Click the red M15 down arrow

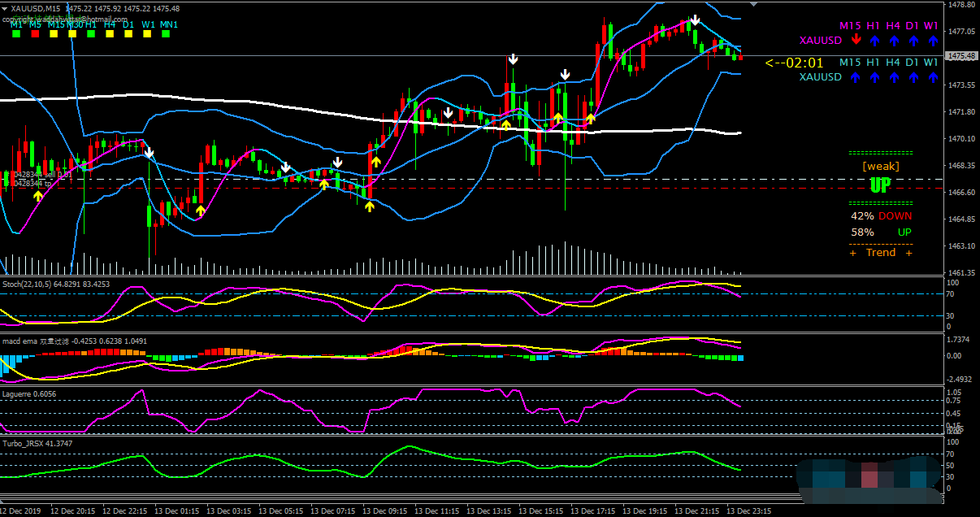click(855, 40)
